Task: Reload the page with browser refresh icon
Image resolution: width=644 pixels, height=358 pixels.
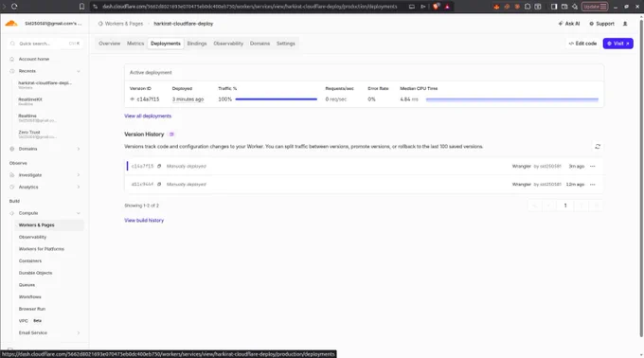Action: 14,7
